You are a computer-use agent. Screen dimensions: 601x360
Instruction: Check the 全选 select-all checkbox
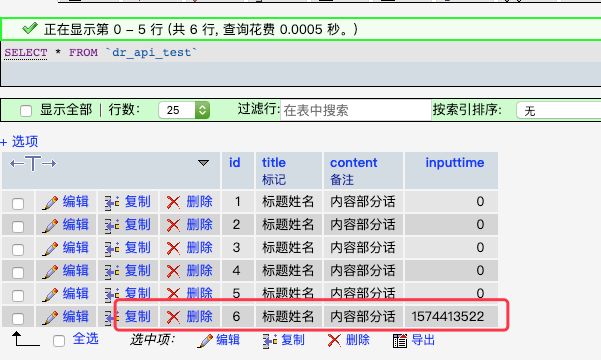[x=59, y=341]
